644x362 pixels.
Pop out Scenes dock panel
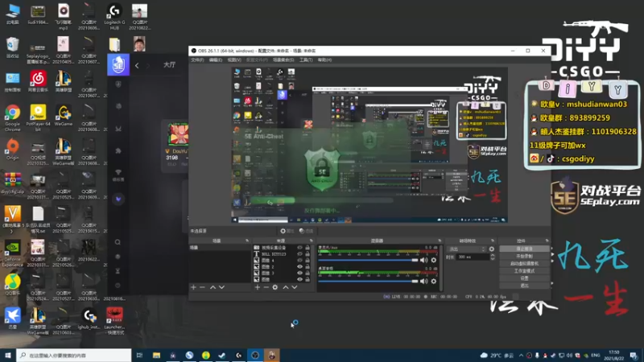[x=247, y=241]
